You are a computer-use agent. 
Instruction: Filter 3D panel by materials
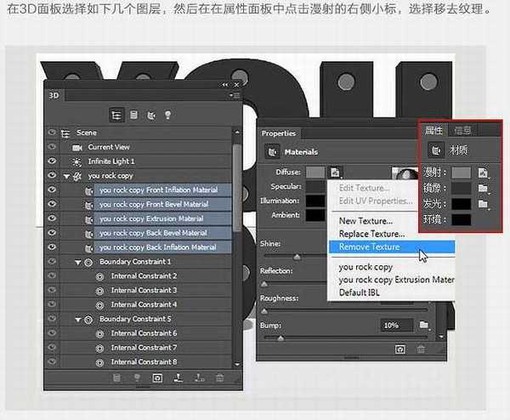click(151, 114)
